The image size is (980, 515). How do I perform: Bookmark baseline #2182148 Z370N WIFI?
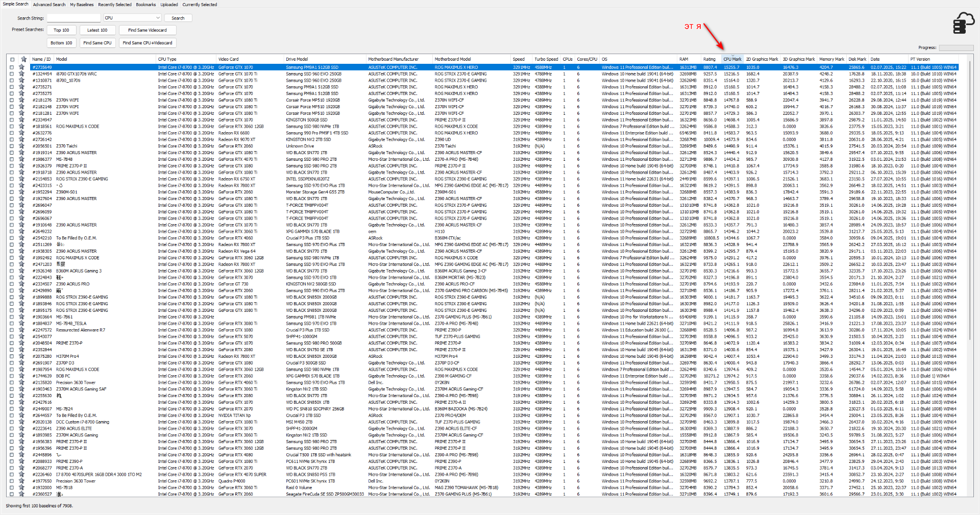coord(22,107)
